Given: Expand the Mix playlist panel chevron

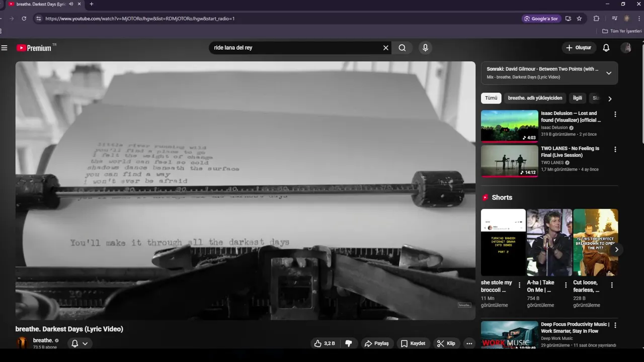Looking at the screenshot, I should tap(609, 73).
